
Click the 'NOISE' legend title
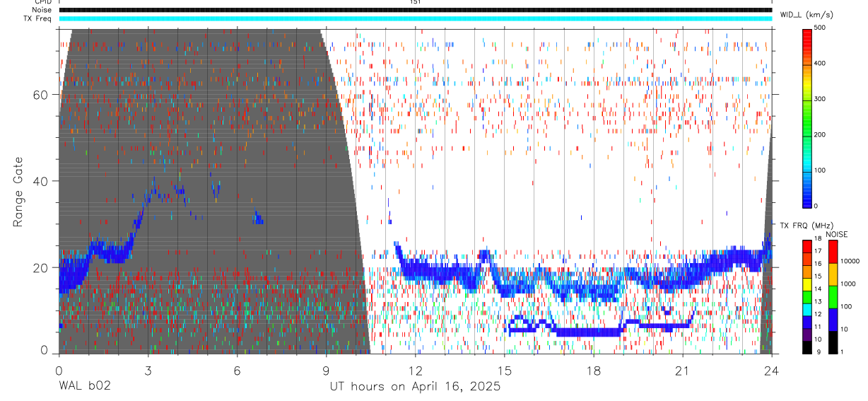(836, 234)
